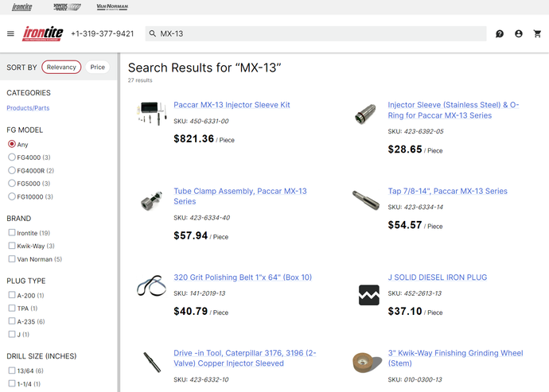This screenshot has height=392, width=549.
Task: Open the shopping cart icon
Action: (537, 33)
